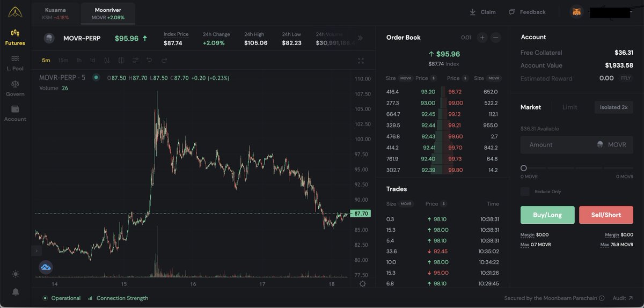Toggle order book bid Price unit $

pyautogui.click(x=434, y=78)
